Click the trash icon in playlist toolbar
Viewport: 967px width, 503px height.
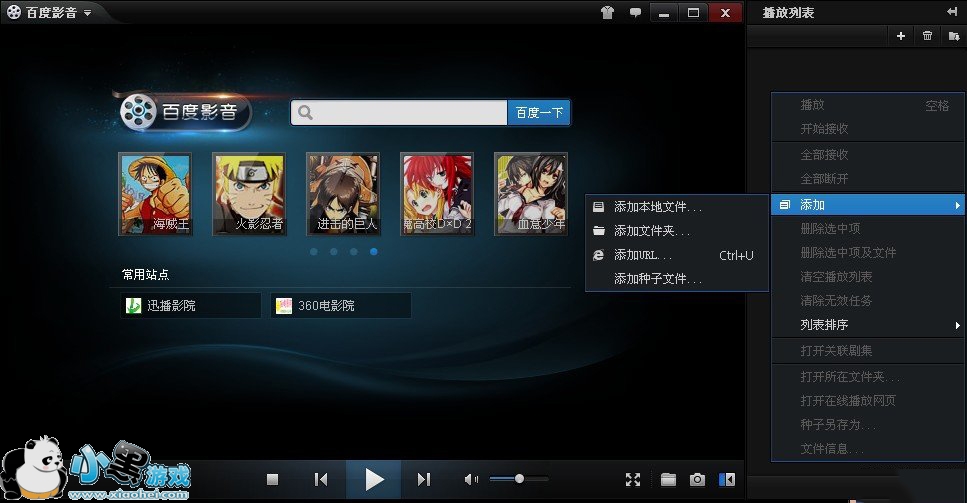(x=928, y=36)
